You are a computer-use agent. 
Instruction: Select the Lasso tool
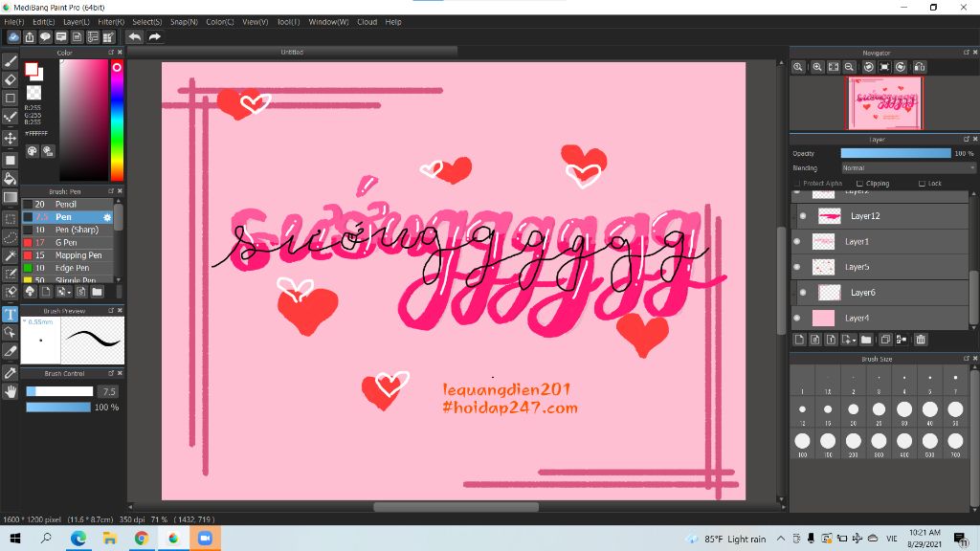coord(10,237)
